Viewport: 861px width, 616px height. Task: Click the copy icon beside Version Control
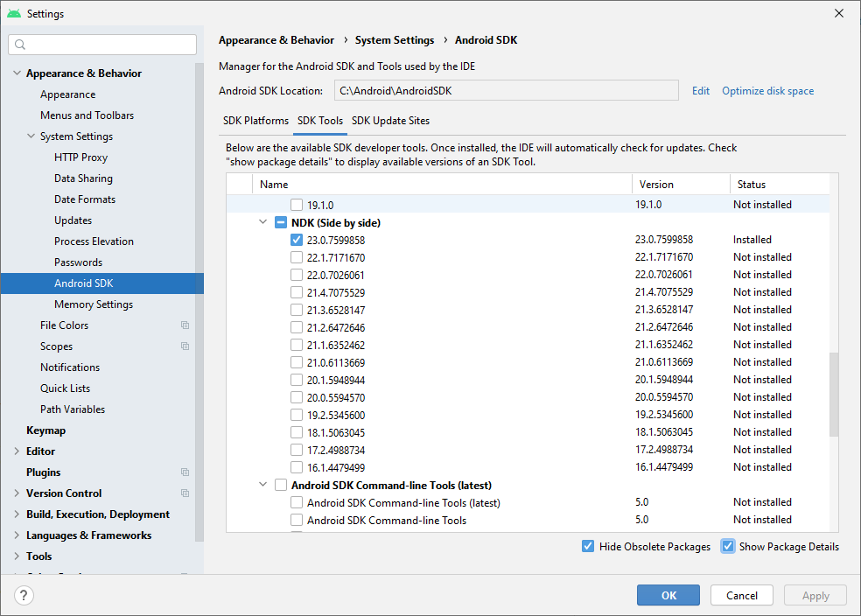pos(185,493)
